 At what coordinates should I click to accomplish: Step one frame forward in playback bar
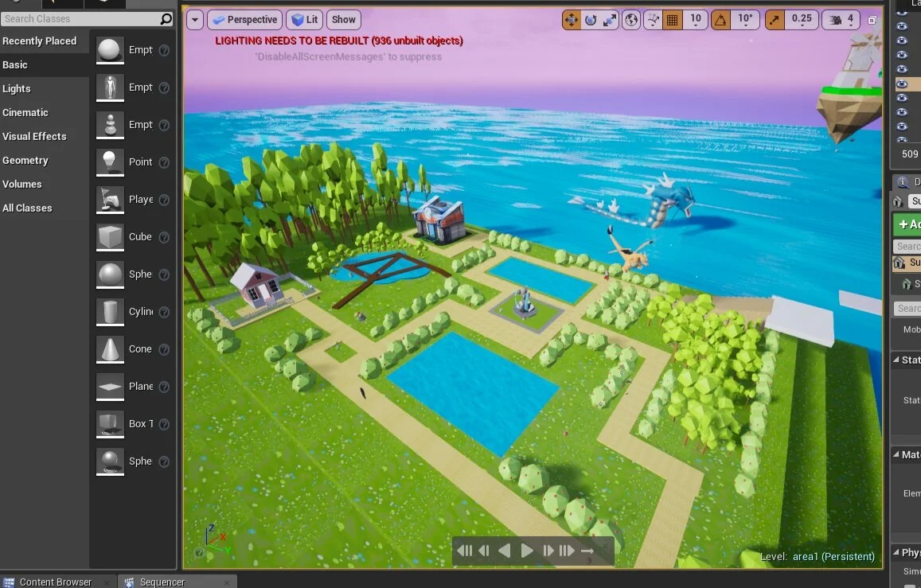coord(548,551)
